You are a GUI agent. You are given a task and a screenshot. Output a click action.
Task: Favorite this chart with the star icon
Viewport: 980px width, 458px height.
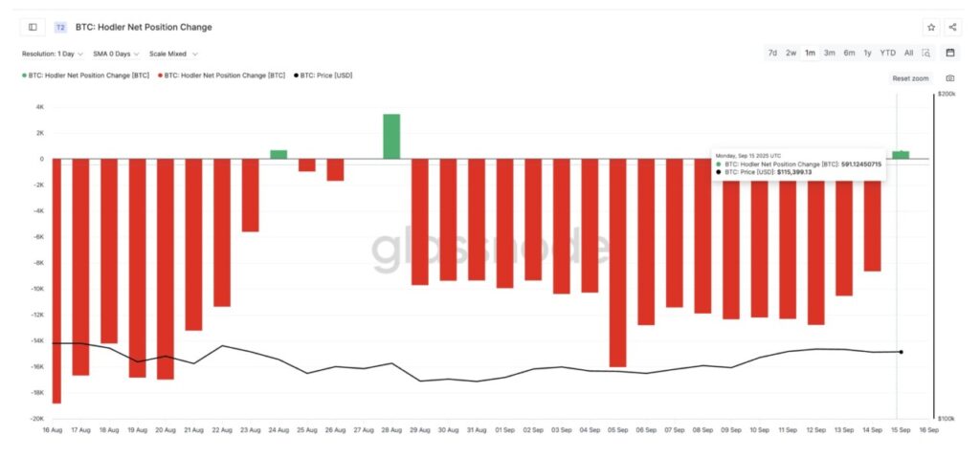(931, 28)
